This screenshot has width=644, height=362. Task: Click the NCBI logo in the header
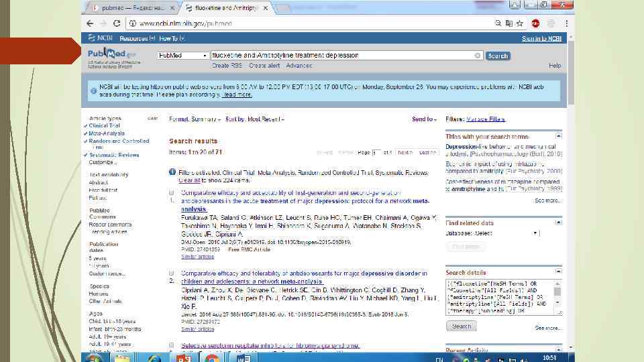coord(100,38)
